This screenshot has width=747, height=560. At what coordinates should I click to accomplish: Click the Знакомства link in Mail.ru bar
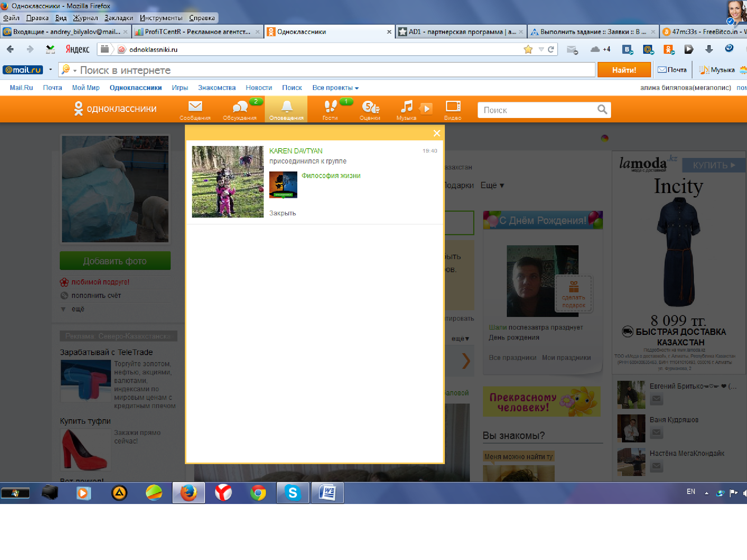[x=217, y=88]
